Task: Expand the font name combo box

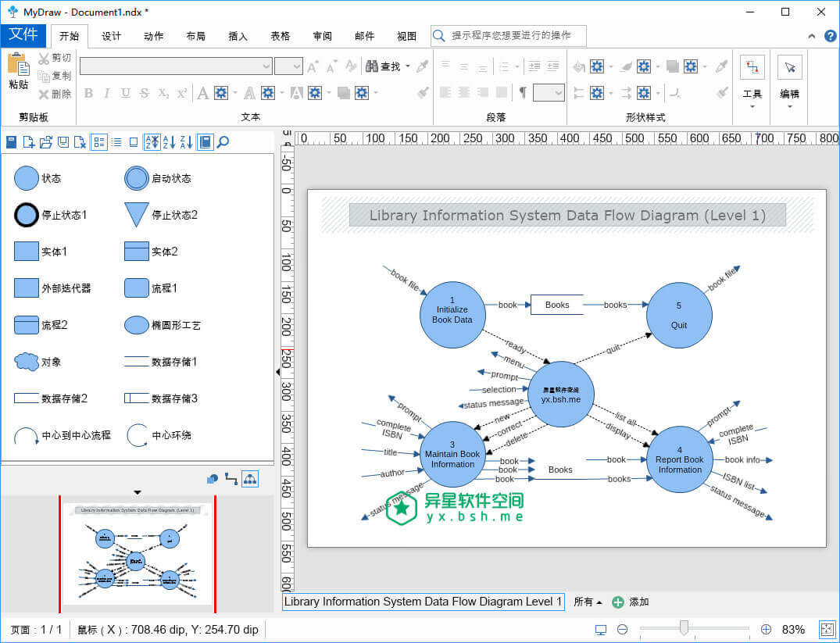Action: pyautogui.click(x=266, y=66)
